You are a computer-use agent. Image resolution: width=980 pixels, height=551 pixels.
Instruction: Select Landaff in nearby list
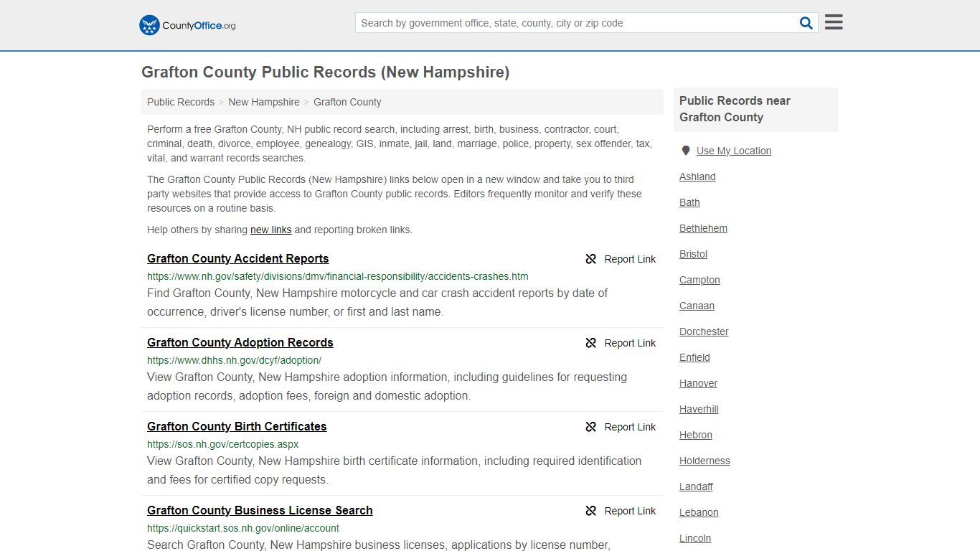[x=696, y=486]
